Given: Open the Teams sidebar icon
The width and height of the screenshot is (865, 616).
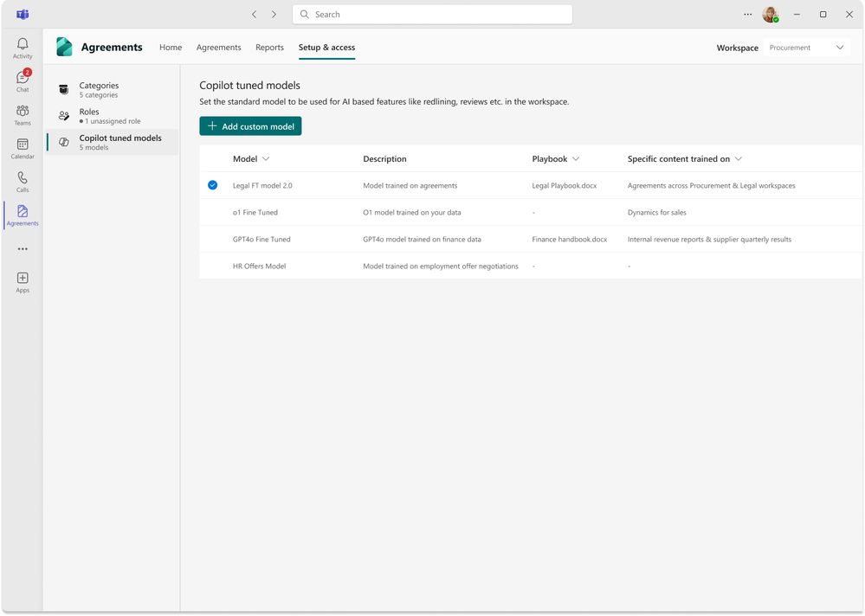Looking at the screenshot, I should tap(23, 115).
